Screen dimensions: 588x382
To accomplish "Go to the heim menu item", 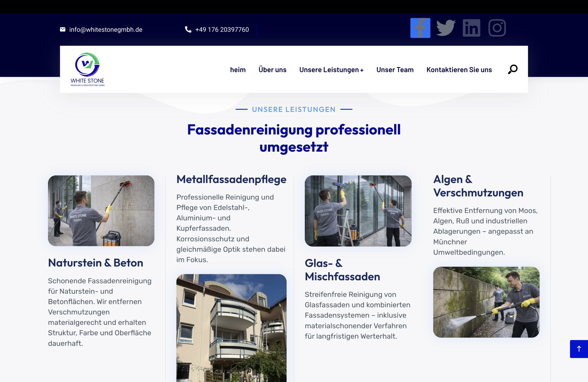I will [x=238, y=70].
